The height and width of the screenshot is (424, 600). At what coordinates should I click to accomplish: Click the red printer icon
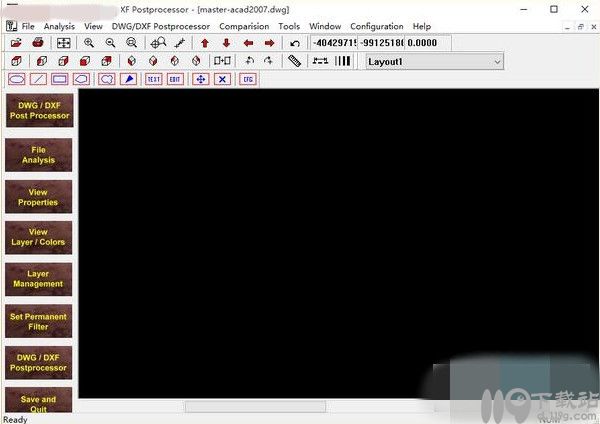[38, 42]
